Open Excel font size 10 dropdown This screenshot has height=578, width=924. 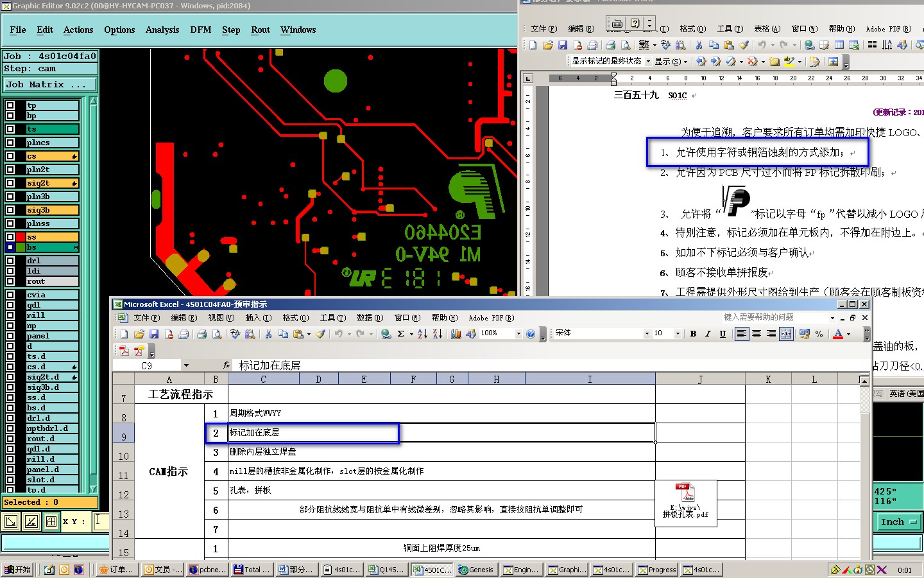678,334
